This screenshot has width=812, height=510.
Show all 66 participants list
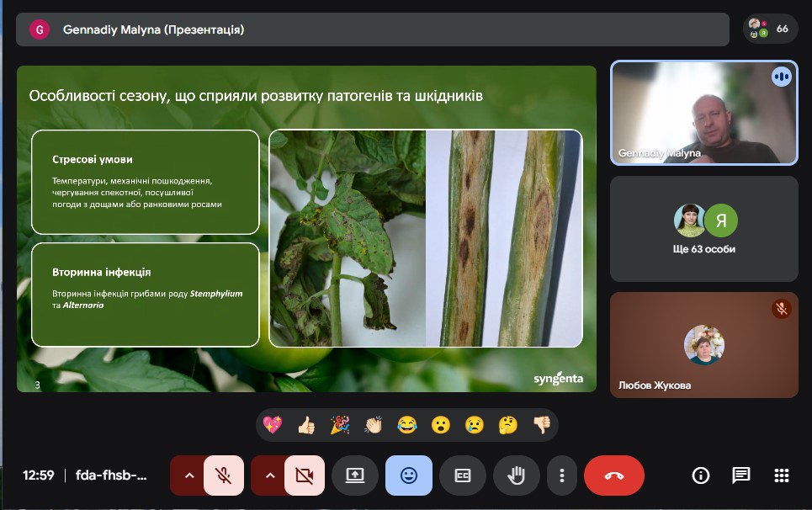pyautogui.click(x=770, y=29)
